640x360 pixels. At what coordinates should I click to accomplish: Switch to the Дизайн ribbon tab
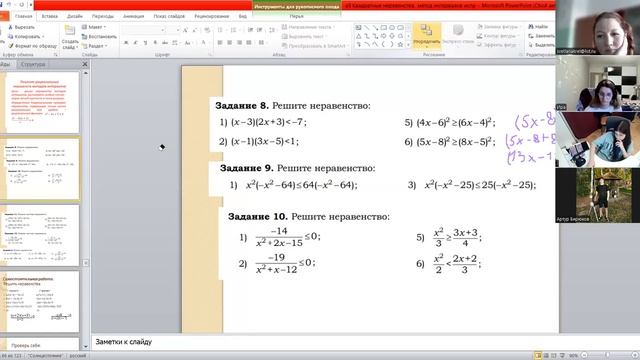point(75,16)
